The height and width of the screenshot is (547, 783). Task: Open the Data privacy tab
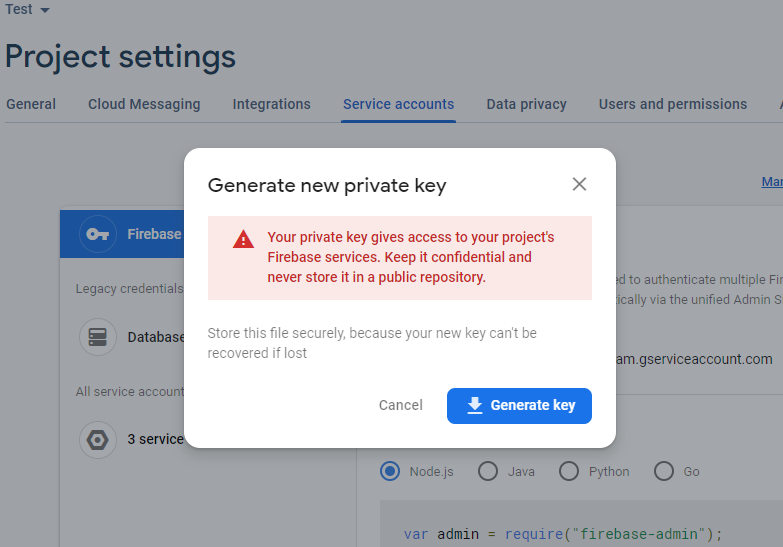[x=527, y=104]
